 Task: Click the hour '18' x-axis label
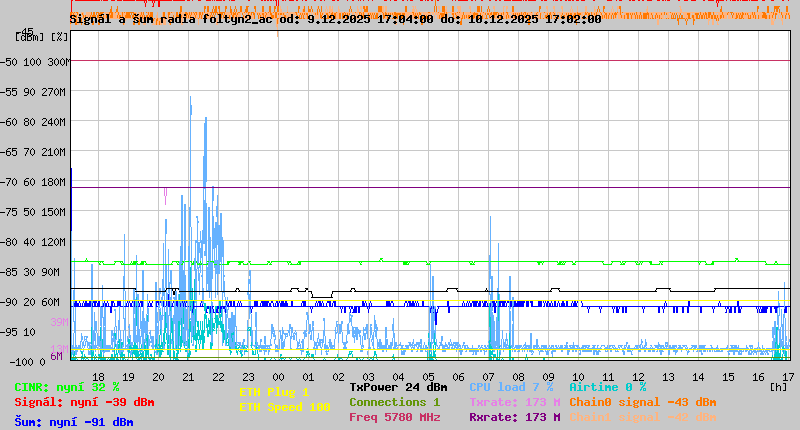point(98,377)
